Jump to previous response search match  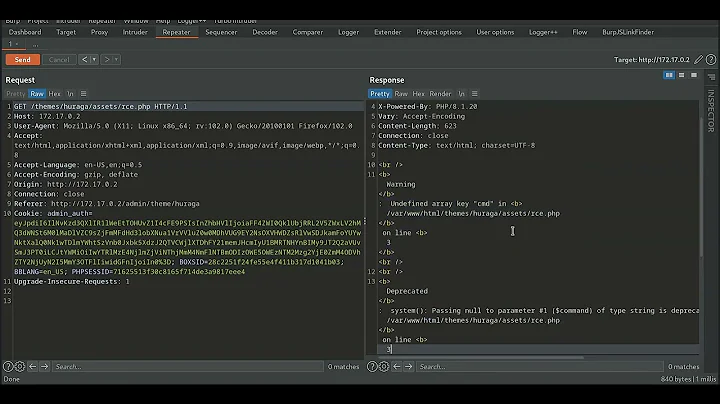396,366
